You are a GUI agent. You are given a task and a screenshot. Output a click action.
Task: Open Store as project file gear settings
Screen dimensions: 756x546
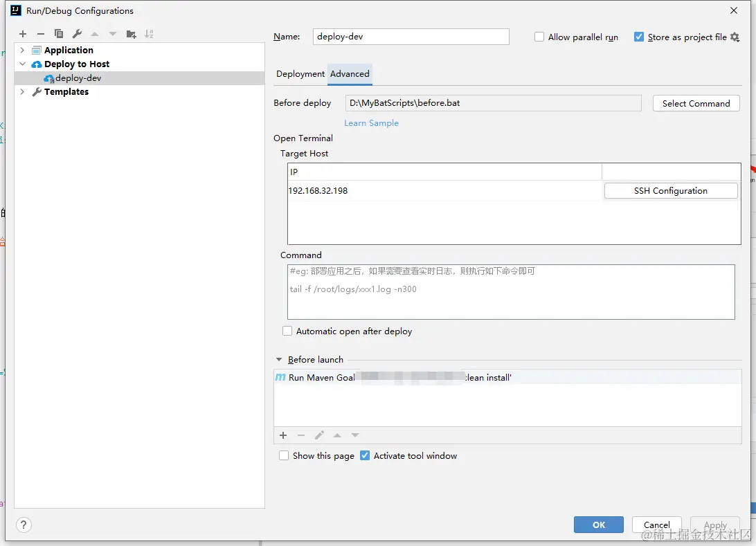[x=735, y=37]
